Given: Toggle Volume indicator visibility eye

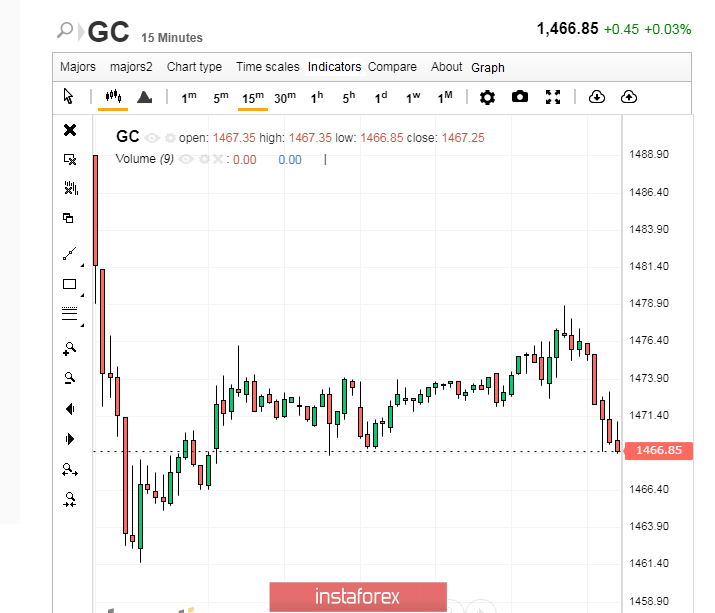Looking at the screenshot, I should point(186,159).
